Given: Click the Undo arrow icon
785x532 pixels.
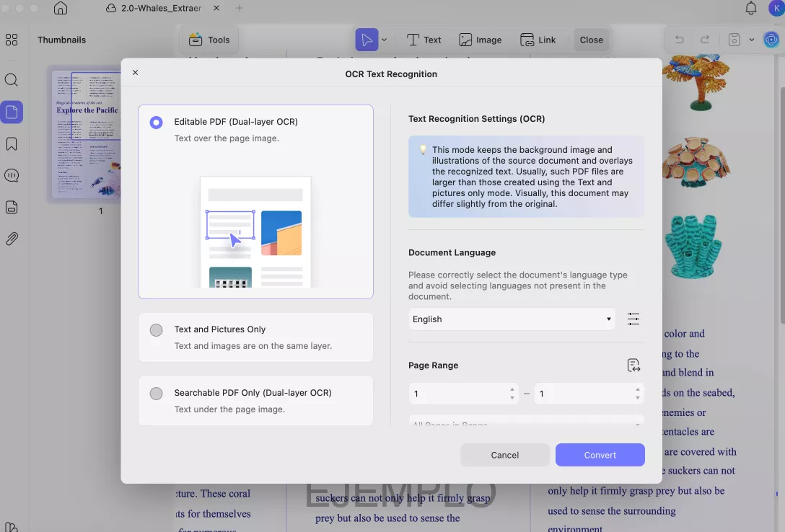Looking at the screenshot, I should [679, 40].
